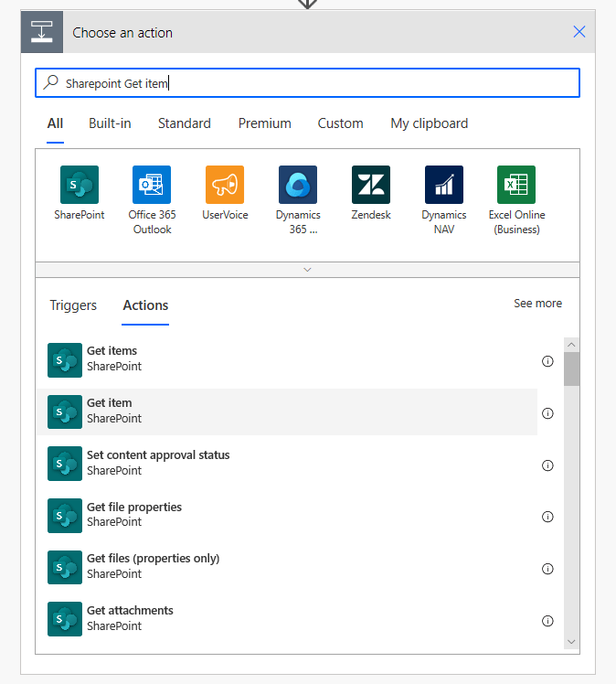Select the Office 365 Outlook connector
The height and width of the screenshot is (684, 616).
coord(152,185)
